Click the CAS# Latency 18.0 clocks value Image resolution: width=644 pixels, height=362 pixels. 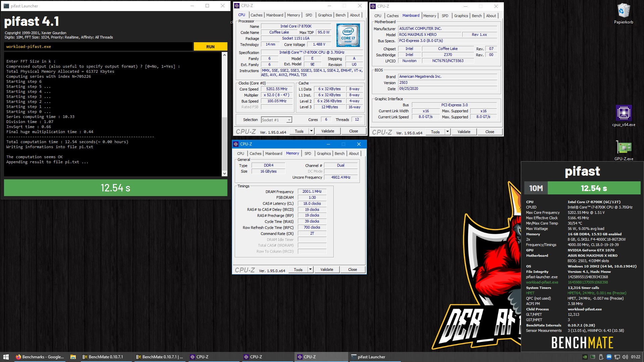(312, 204)
